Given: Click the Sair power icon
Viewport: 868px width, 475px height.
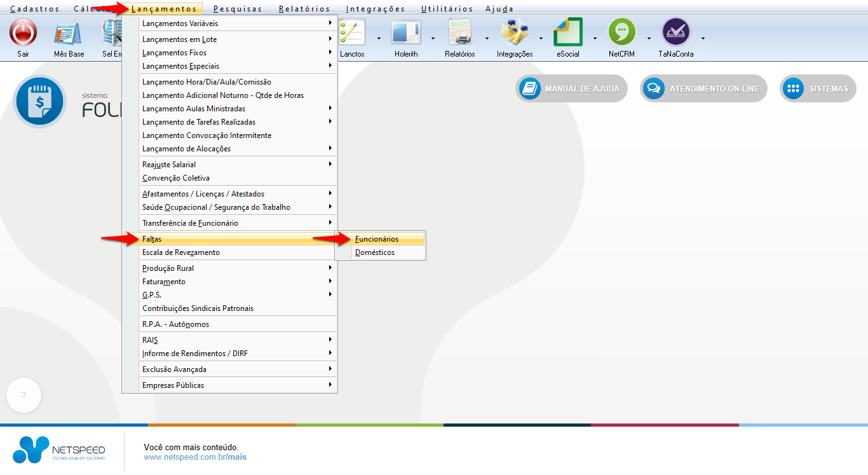Looking at the screenshot, I should tap(24, 32).
